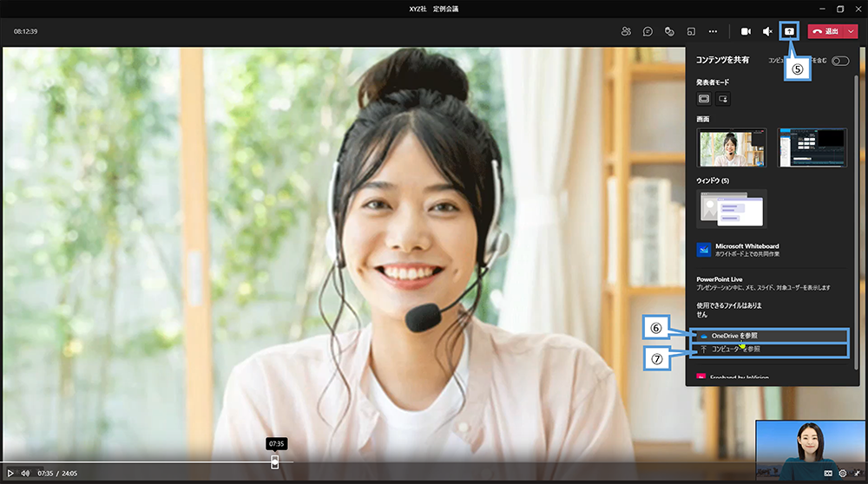The image size is (868, 484).
Task: Choose コンピューターを参照 option
Action: [769, 350]
